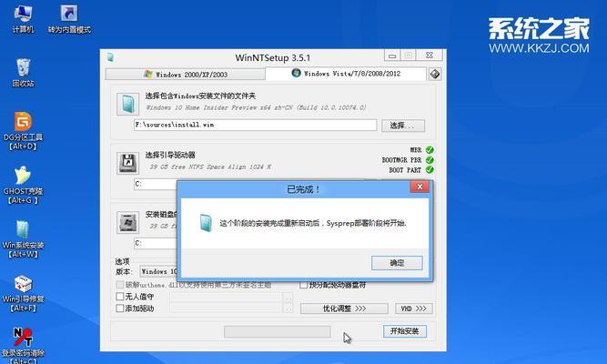Screen dimensions: 607x364
Task: Click the WinNTSetup title bar app icon
Action: pyautogui.click(x=110, y=57)
